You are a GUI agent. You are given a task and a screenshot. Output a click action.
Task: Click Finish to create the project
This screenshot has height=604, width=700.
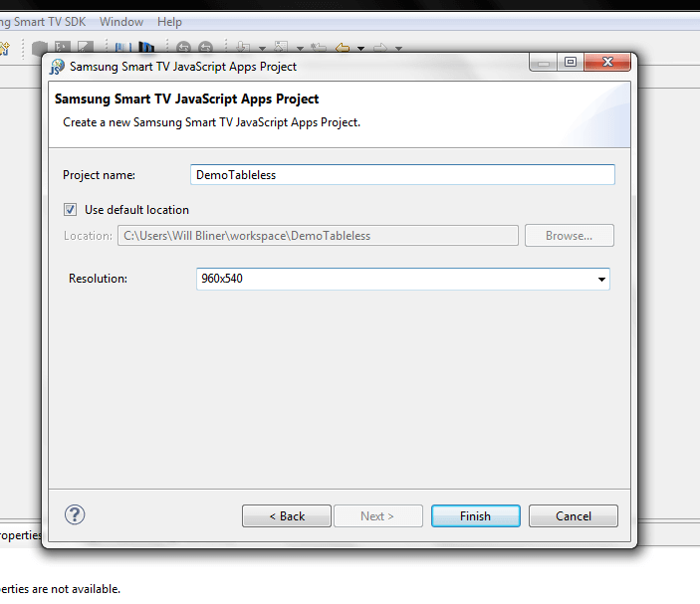tap(475, 516)
